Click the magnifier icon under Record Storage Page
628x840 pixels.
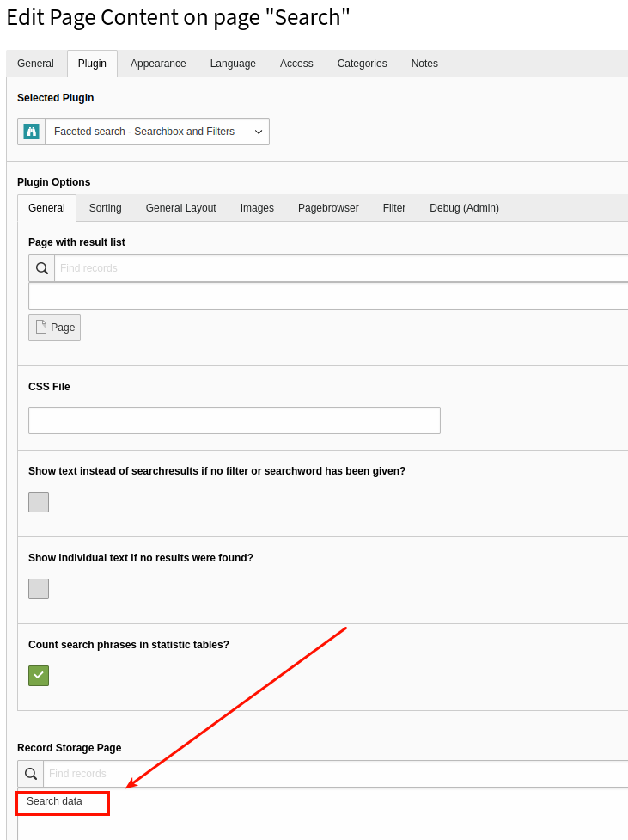pos(29,773)
